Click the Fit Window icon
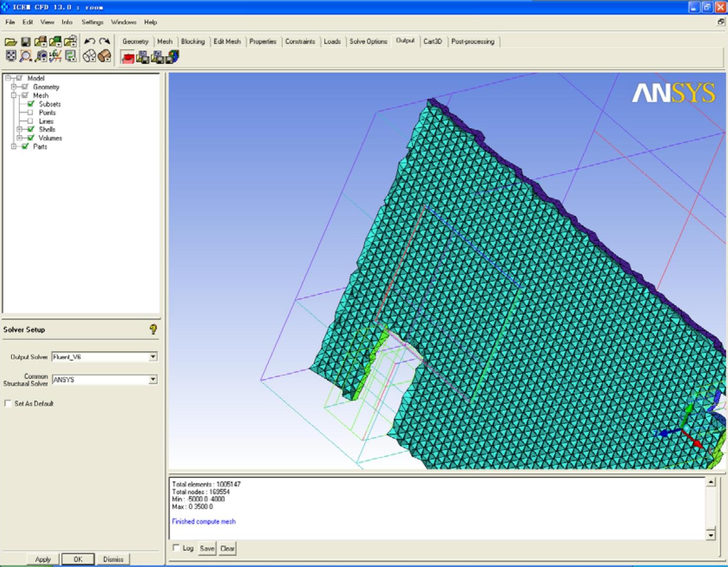The height and width of the screenshot is (567, 728). (11, 56)
